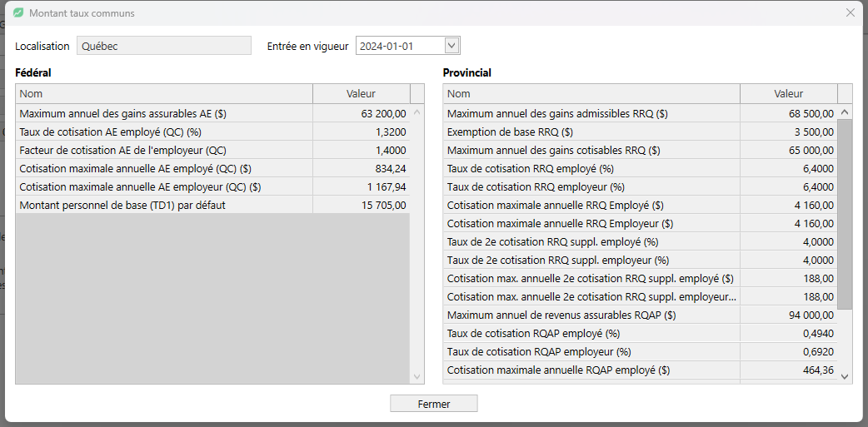This screenshot has height=427, width=868.
Task: Open the Entrée en vigueur date dropdown
Action: [452, 46]
